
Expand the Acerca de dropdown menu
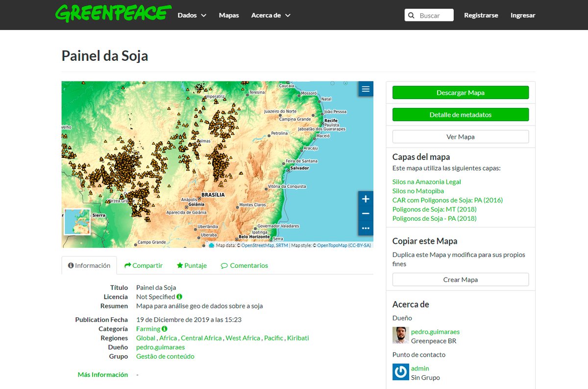click(271, 15)
